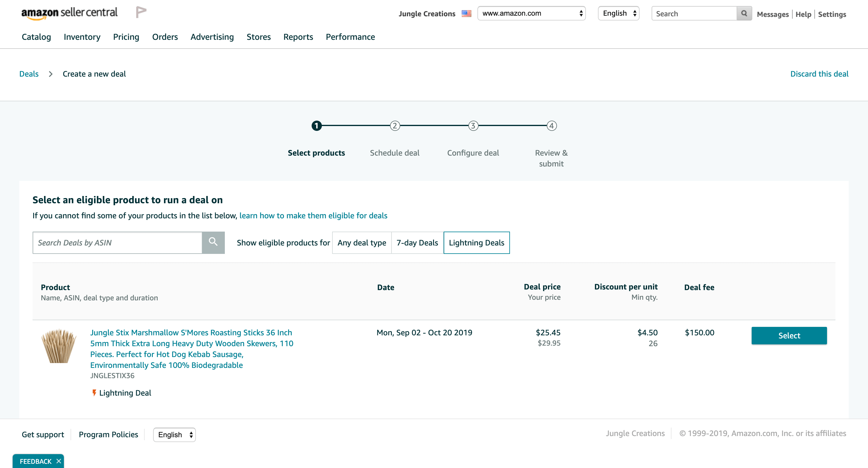Image resolution: width=868 pixels, height=468 pixels.
Task: Click the Search Deals by ASIN input field
Action: [x=118, y=242]
